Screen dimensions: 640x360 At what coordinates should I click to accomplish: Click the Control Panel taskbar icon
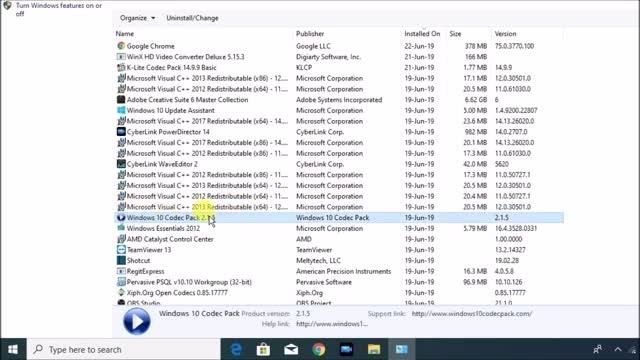[x=402, y=349]
